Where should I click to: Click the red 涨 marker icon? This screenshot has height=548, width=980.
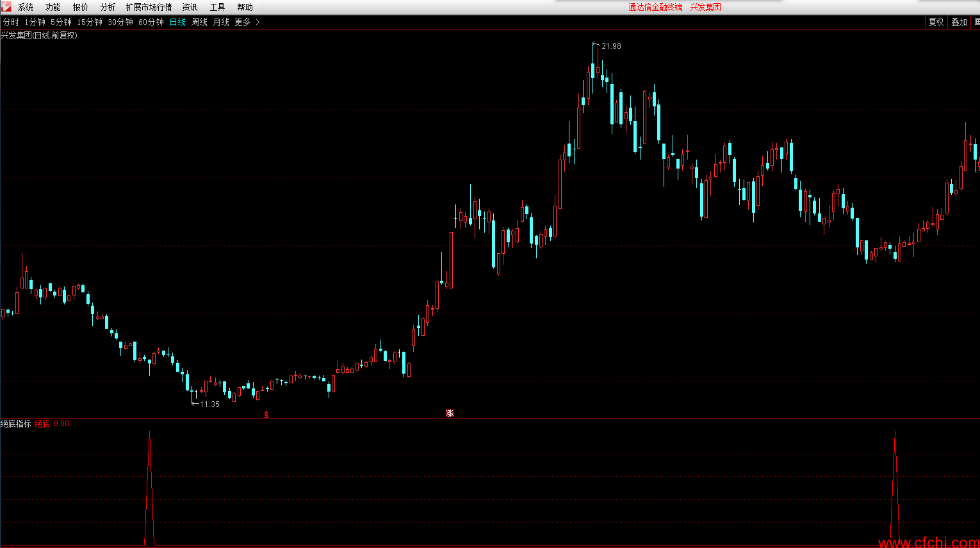click(x=450, y=413)
